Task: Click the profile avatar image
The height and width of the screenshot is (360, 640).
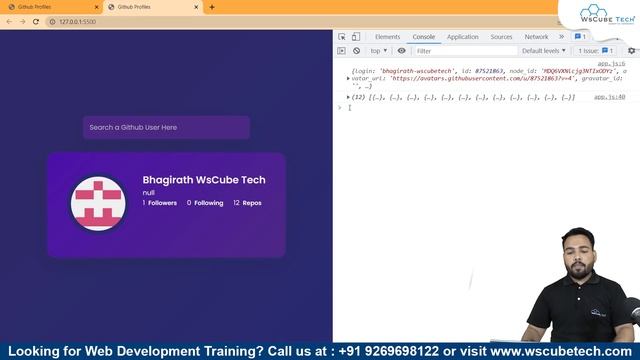Action: [98, 203]
